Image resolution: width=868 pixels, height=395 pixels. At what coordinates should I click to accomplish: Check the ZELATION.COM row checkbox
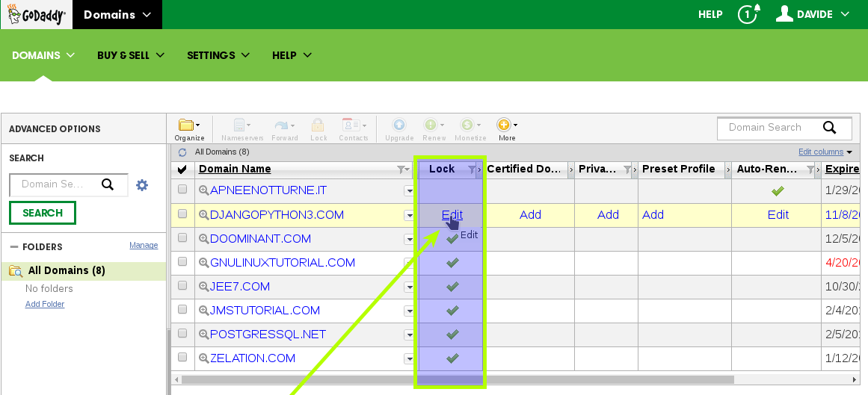[x=182, y=357]
